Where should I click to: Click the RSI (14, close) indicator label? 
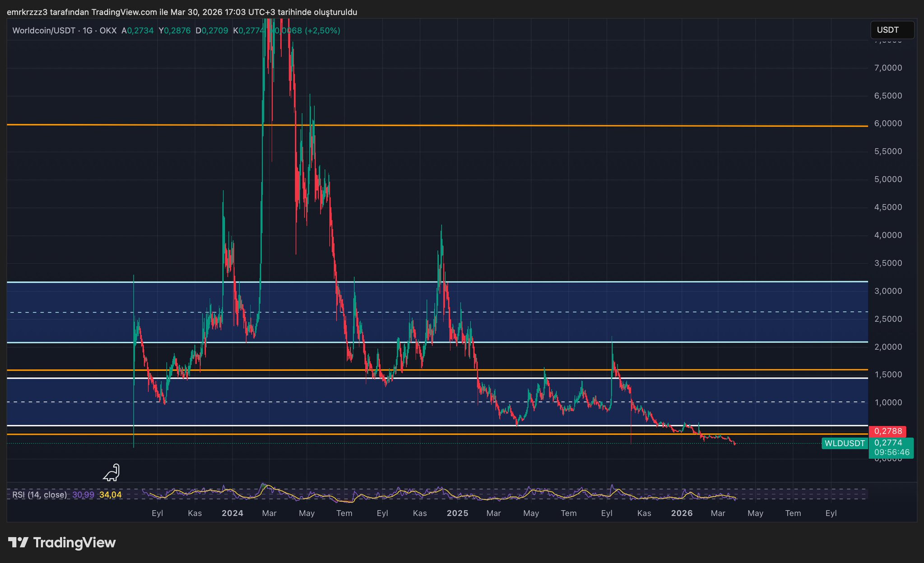coord(40,495)
